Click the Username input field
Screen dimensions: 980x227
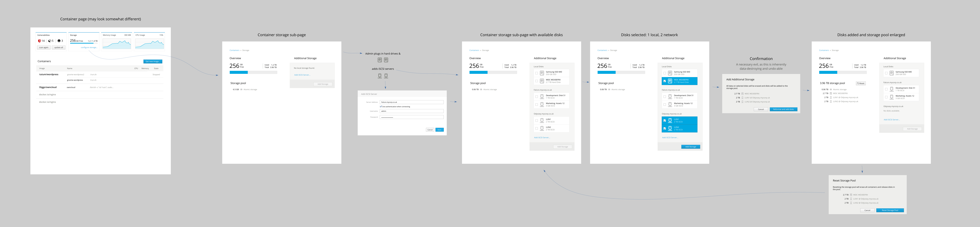pos(412,111)
